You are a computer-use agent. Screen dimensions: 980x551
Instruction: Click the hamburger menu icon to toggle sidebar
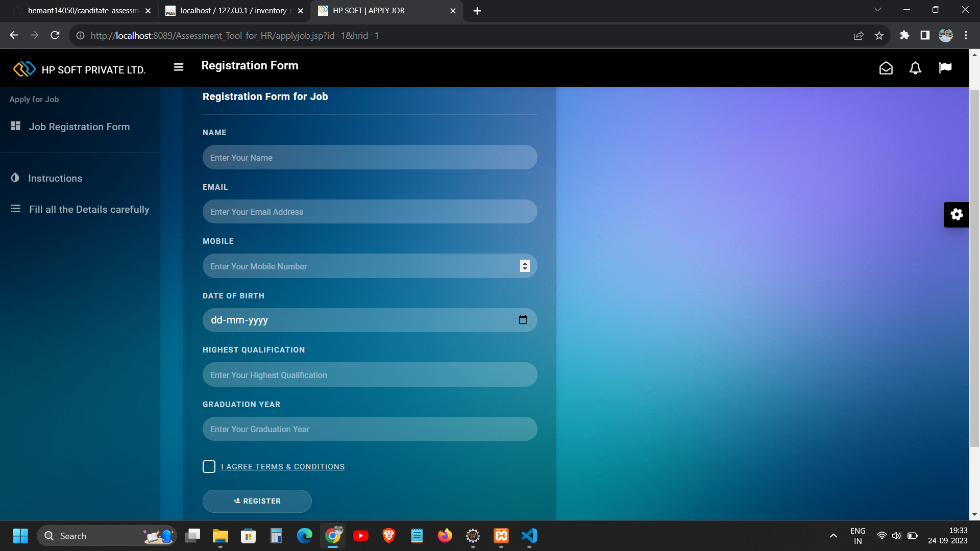point(179,67)
